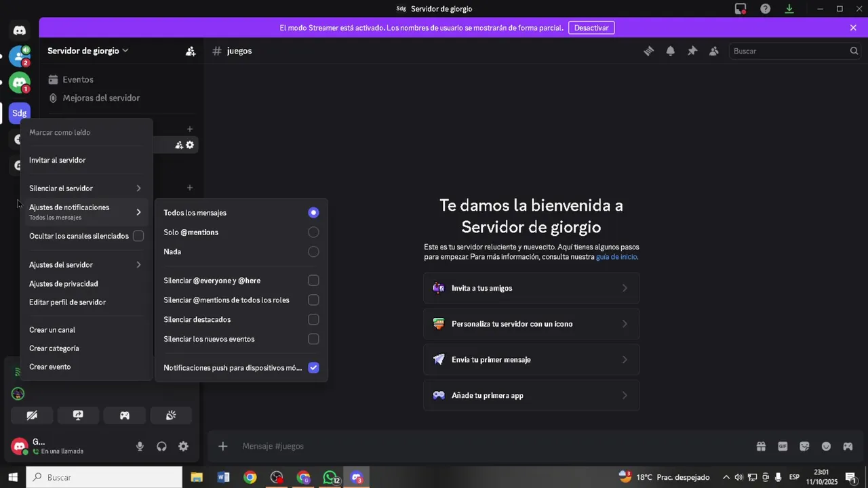
Task: Choose Ajustes de privacidad
Action: click(x=86, y=284)
